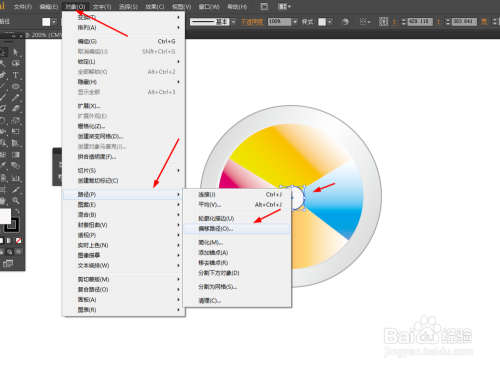Select the Pen tool
This screenshot has width=500, height=369.
click(x=3, y=75)
